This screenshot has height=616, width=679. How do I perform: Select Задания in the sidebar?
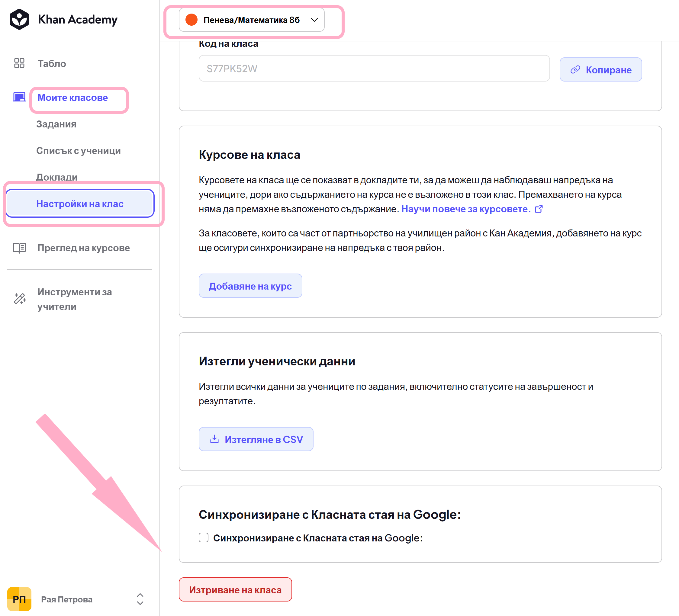point(56,124)
